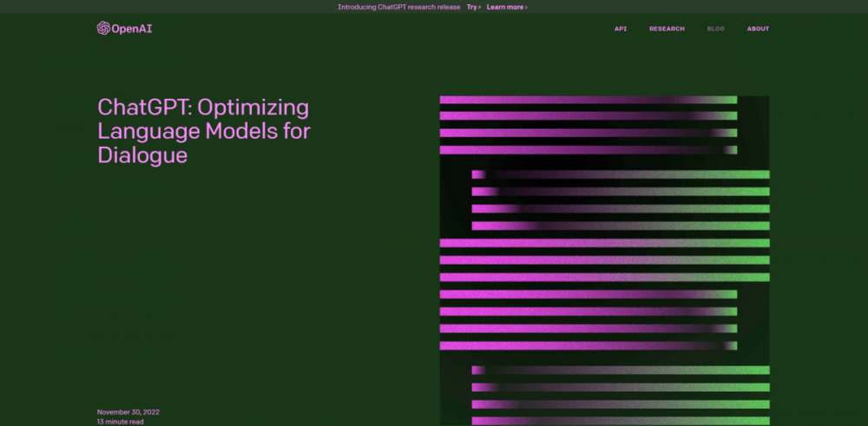This screenshot has width=868, height=426.
Task: Open the Research menu item
Action: click(667, 29)
